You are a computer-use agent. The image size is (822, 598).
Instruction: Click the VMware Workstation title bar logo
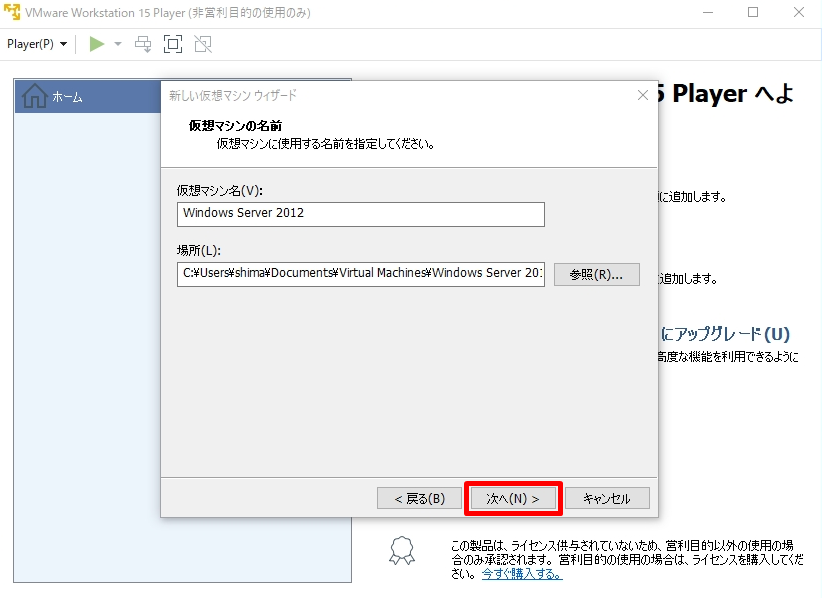click(12, 12)
